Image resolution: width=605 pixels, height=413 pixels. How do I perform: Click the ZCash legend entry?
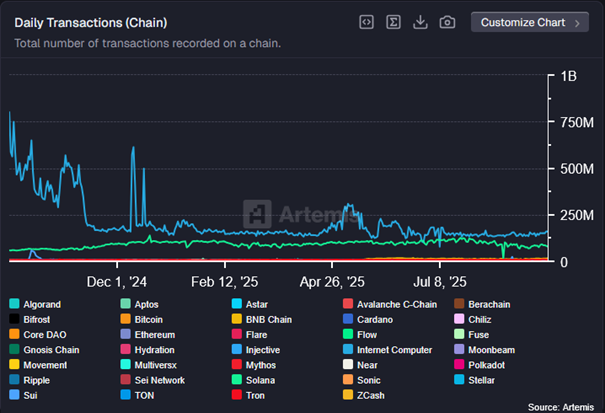[x=363, y=395]
